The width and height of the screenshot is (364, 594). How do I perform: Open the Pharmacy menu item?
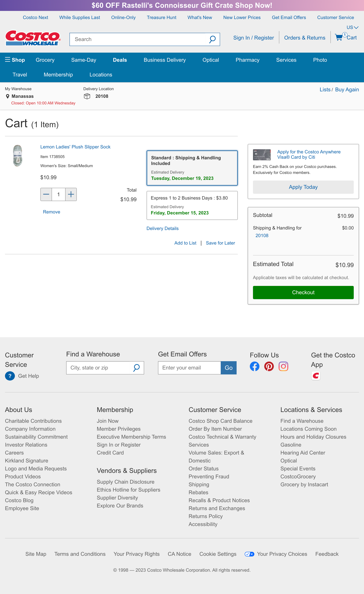click(x=247, y=60)
